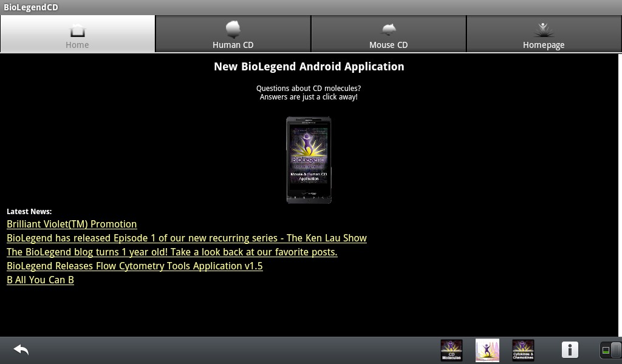Tap the back arrow in the bottom bar
This screenshot has width=622, height=364.
20,350
